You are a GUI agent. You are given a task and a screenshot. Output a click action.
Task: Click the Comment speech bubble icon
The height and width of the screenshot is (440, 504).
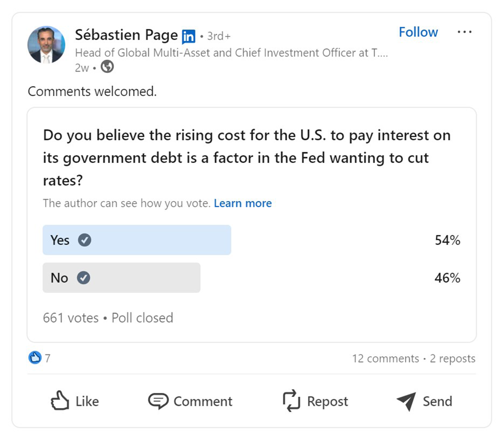(158, 401)
